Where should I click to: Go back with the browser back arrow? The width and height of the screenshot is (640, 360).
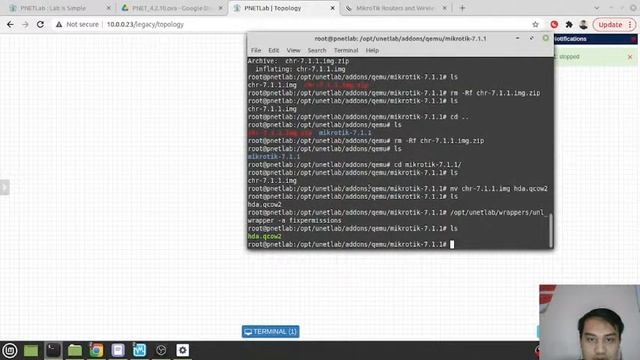tap(10, 24)
